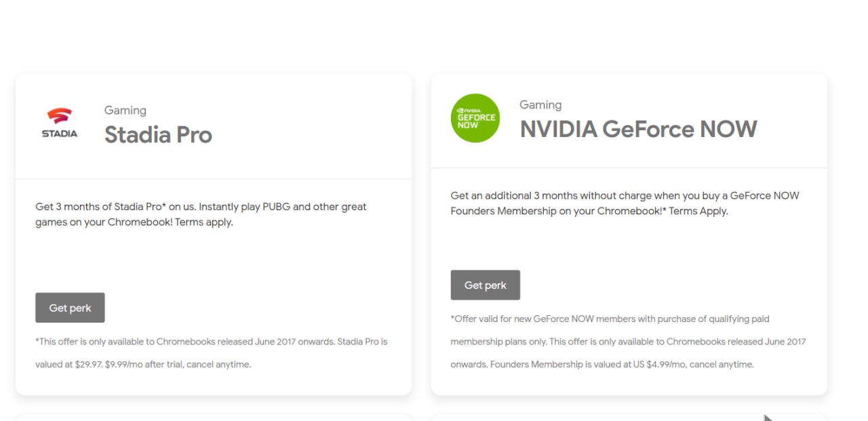868x421 pixels.
Task: Click the Stadia logo icon
Action: click(x=60, y=123)
